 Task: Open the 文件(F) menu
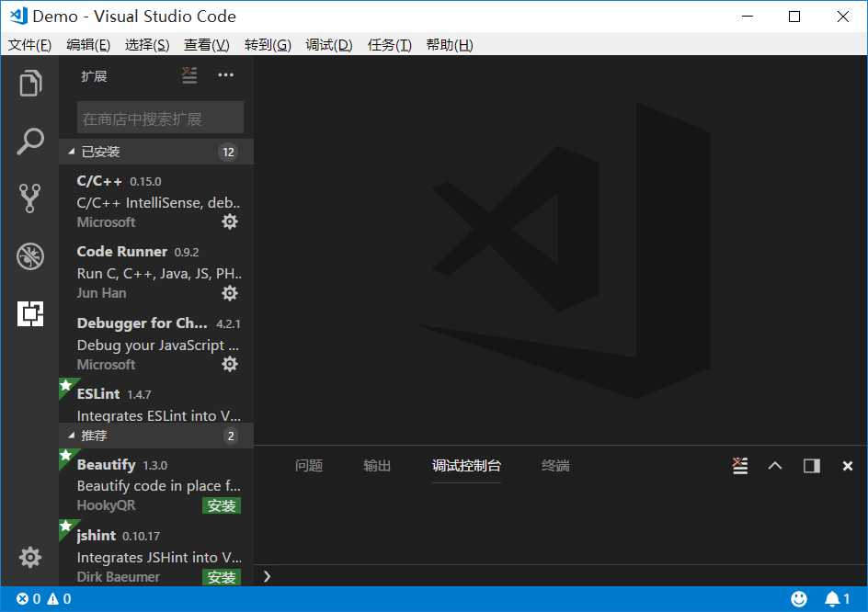30,45
